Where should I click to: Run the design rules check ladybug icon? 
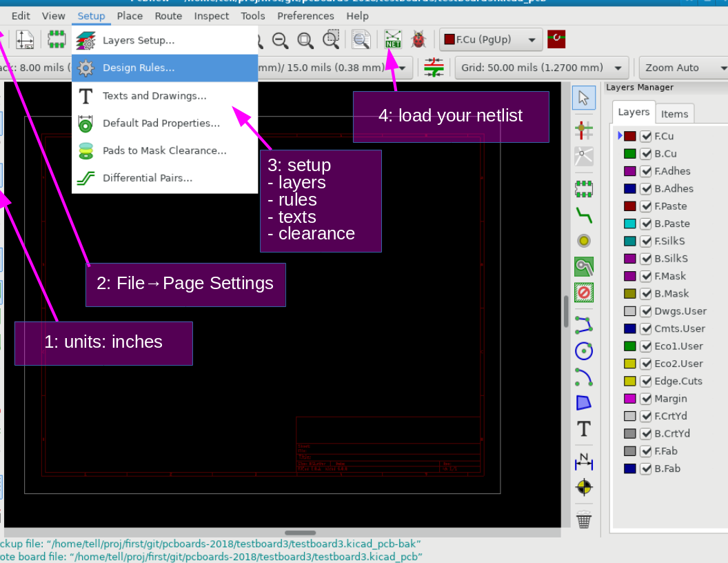point(418,40)
